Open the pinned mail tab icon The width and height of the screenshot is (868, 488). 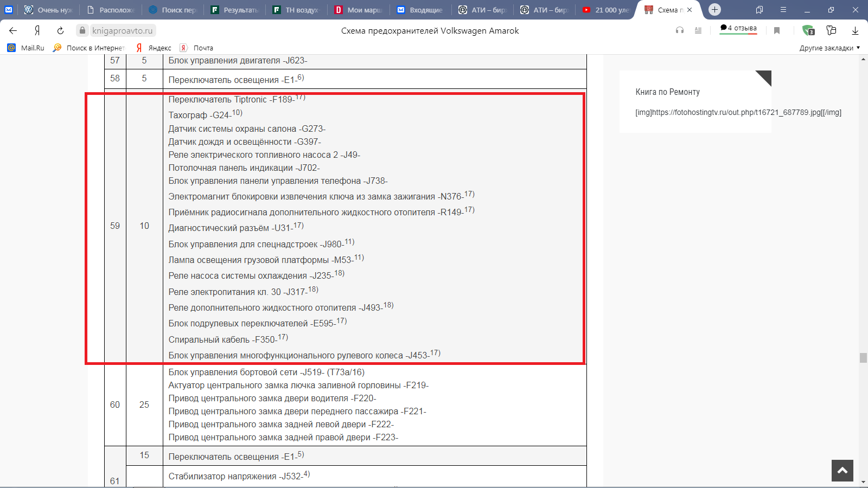pos(9,10)
